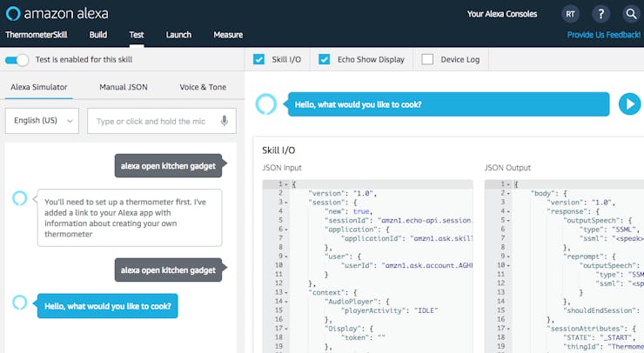Click the JSON Input heading

click(282, 168)
